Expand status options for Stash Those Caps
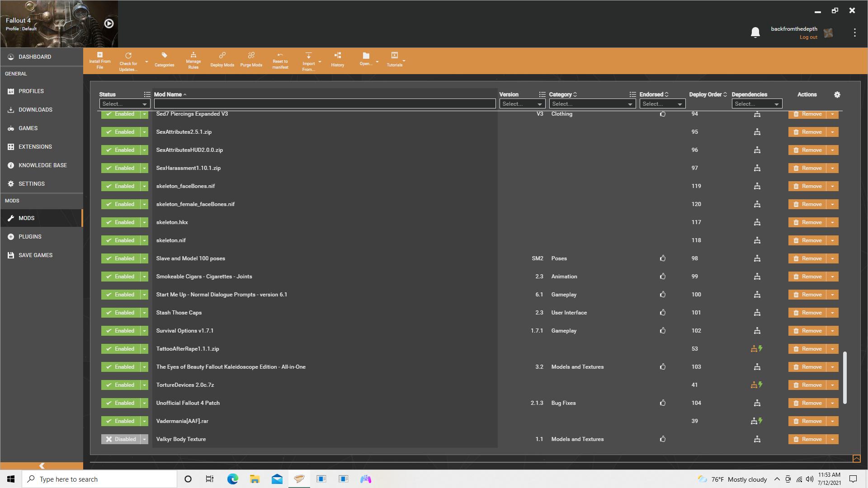The image size is (868, 488). click(x=144, y=313)
